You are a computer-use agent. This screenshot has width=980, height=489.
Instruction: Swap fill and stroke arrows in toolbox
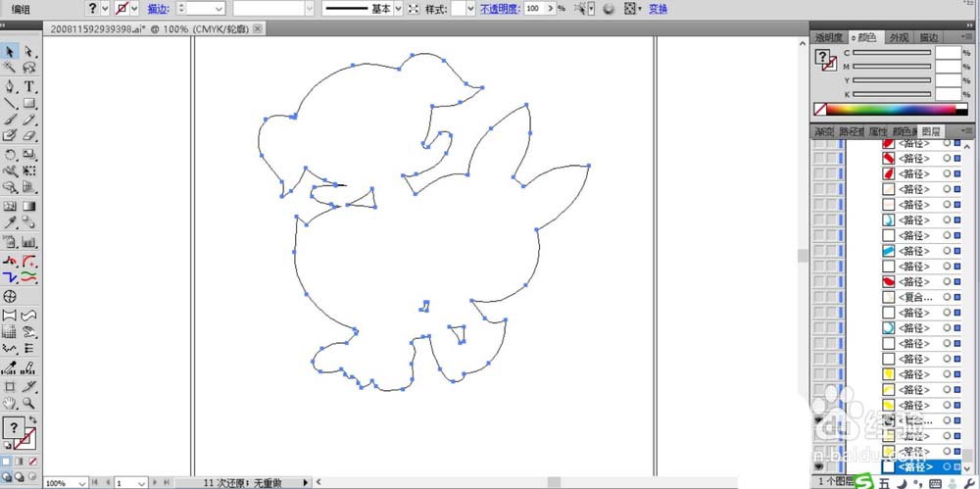point(33,419)
